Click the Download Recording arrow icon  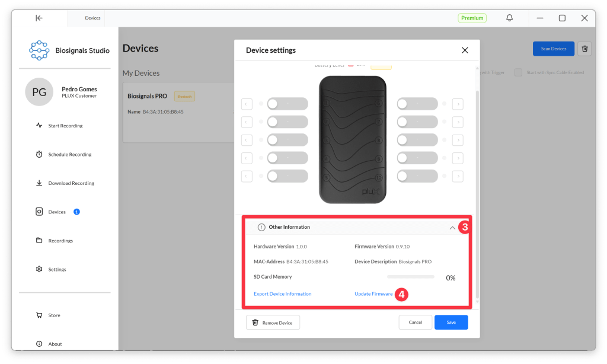(x=39, y=183)
